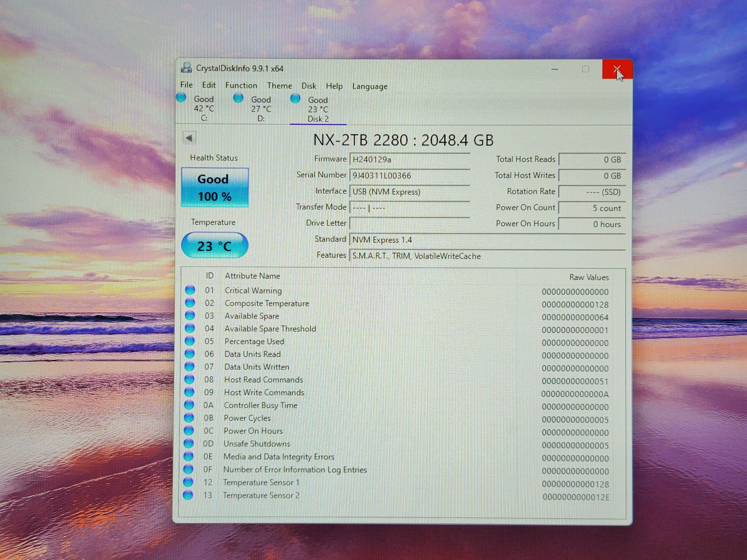Close the CrystalDiskInfo window

click(x=617, y=69)
